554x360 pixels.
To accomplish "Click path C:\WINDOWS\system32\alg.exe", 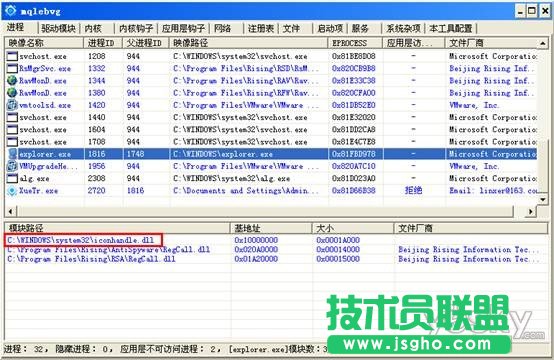I will (x=231, y=179).
